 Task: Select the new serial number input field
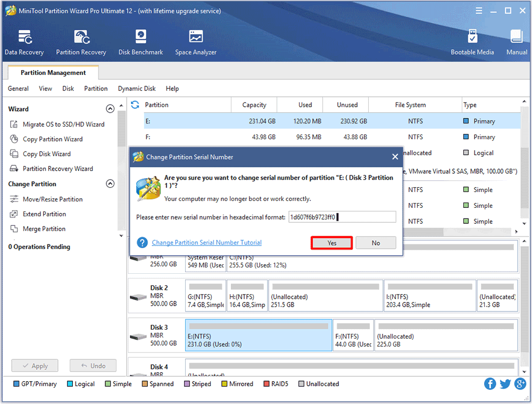pyautogui.click(x=342, y=216)
